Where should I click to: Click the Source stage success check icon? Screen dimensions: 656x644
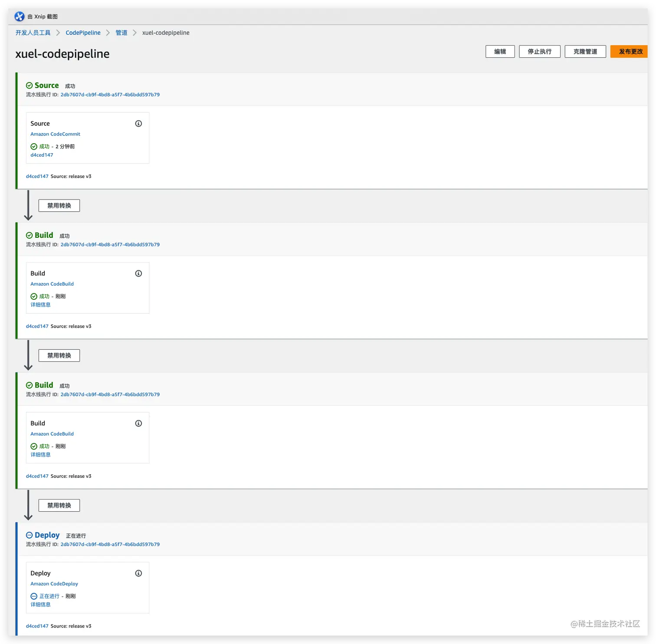[x=29, y=85]
